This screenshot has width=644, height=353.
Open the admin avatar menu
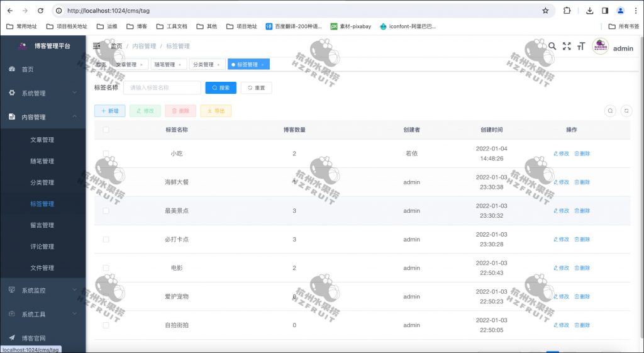(601, 46)
